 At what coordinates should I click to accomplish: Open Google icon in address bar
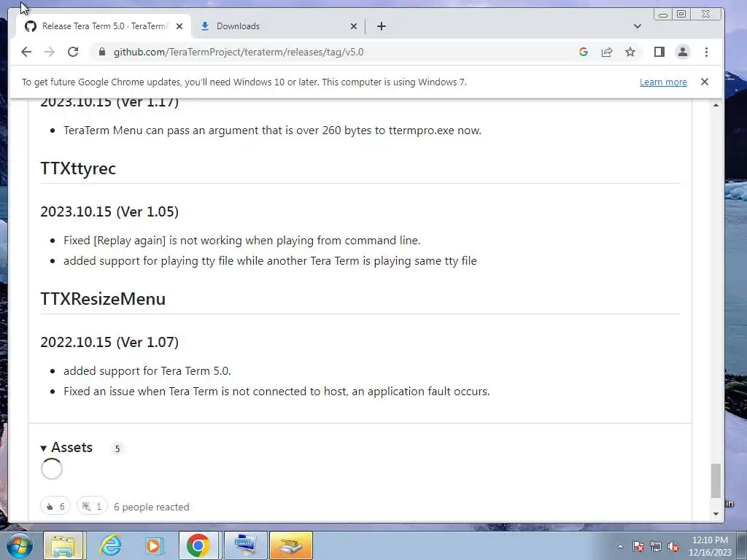(583, 52)
